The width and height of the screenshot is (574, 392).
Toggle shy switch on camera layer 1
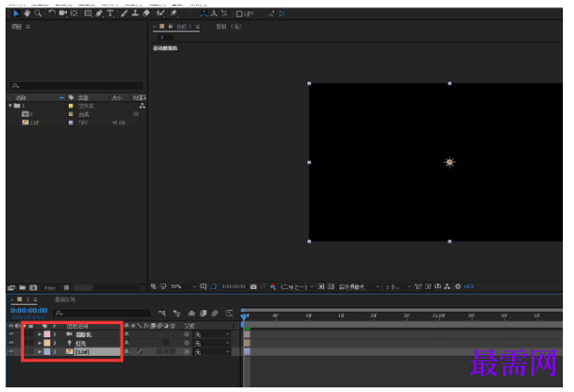tap(126, 333)
